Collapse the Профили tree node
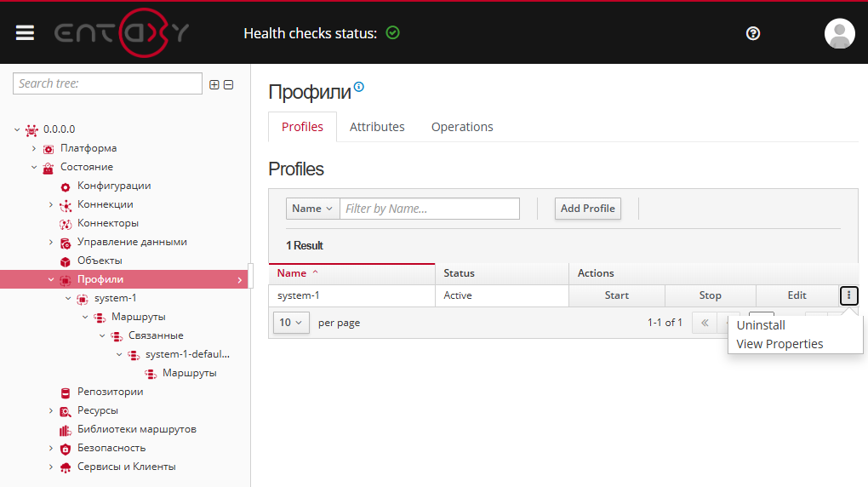The image size is (868, 487). tap(51, 280)
